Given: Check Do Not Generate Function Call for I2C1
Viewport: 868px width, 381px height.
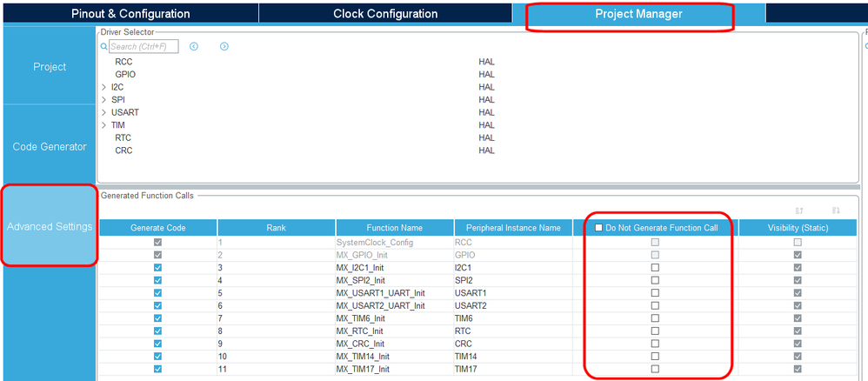Looking at the screenshot, I should [x=655, y=267].
